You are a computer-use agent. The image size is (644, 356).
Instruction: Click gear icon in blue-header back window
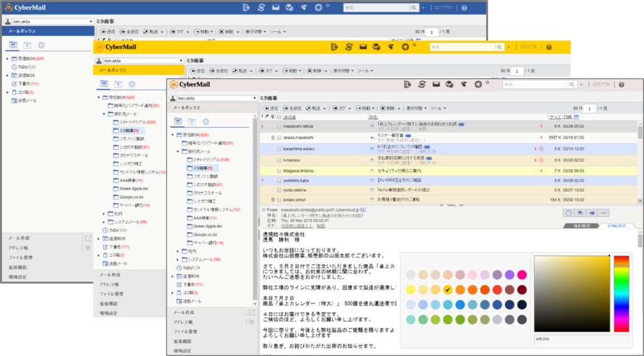pyautogui.click(x=318, y=8)
